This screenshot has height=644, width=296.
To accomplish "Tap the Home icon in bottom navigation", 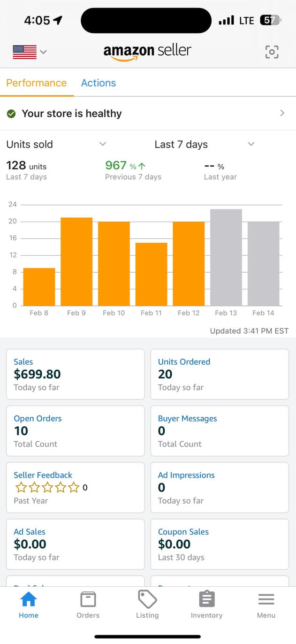I will click(x=29, y=599).
